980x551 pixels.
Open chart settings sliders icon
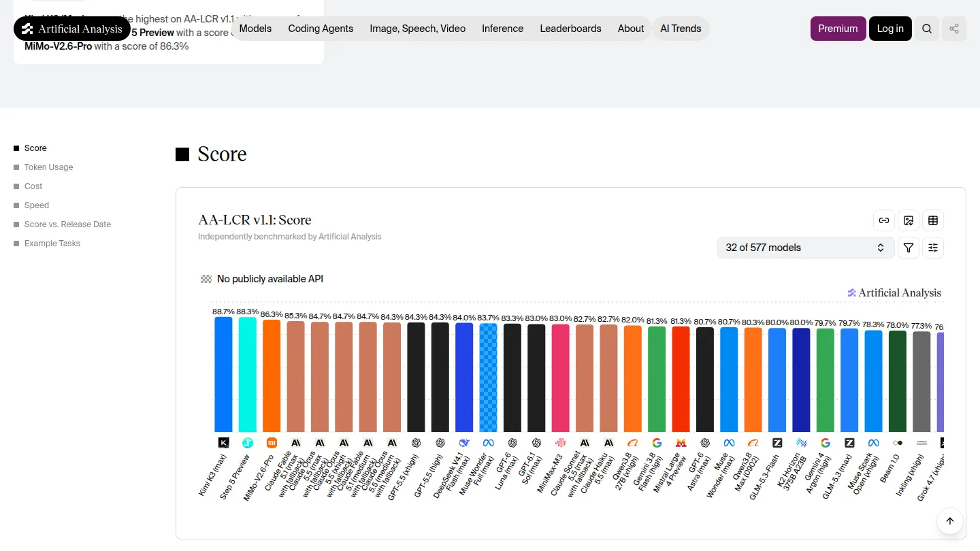933,248
